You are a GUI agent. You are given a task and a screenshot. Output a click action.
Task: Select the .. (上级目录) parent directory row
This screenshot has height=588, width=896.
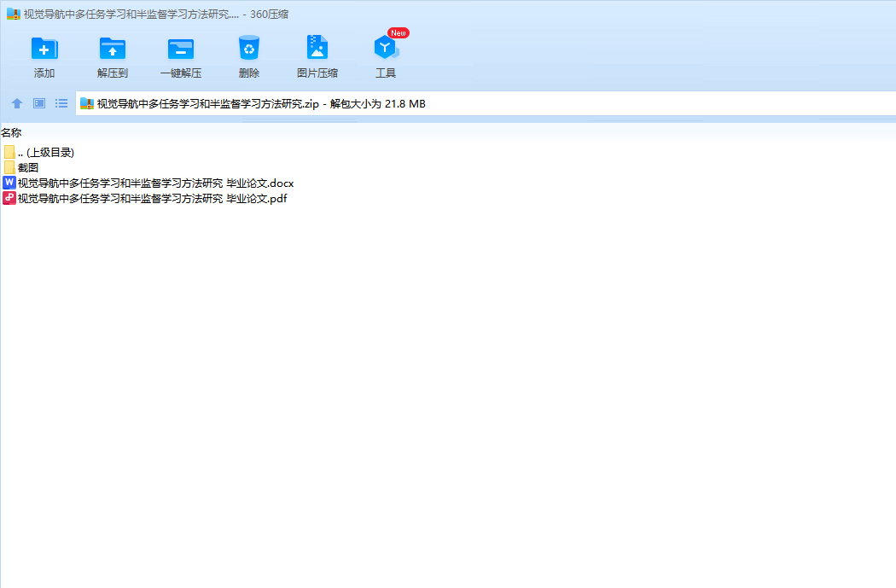39,152
